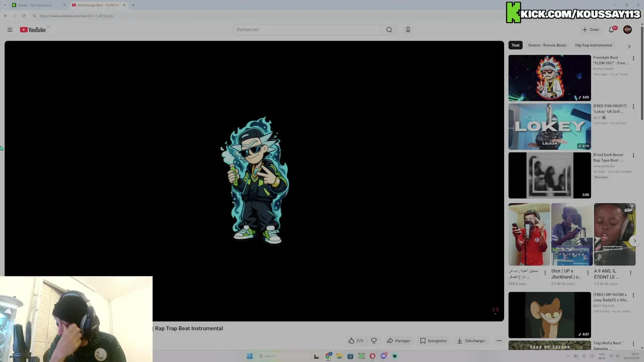The image size is (644, 362).
Task: Open the A 9 ANS, IL ÉTEINT LE Short
Action: pyautogui.click(x=614, y=234)
